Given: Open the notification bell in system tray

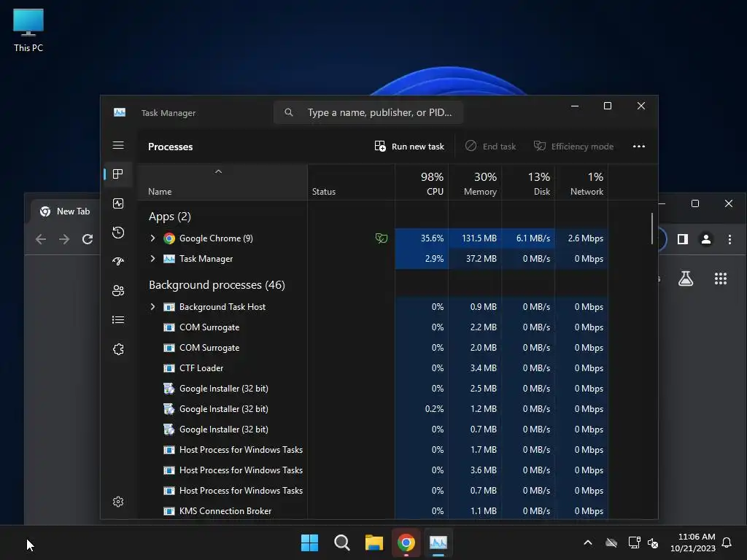Looking at the screenshot, I should tap(727, 542).
